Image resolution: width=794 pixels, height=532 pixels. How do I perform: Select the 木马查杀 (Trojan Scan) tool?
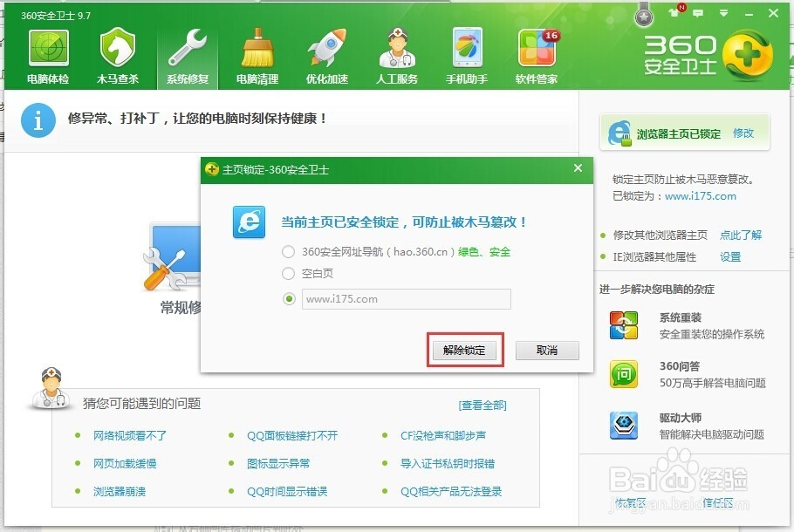coord(118,52)
